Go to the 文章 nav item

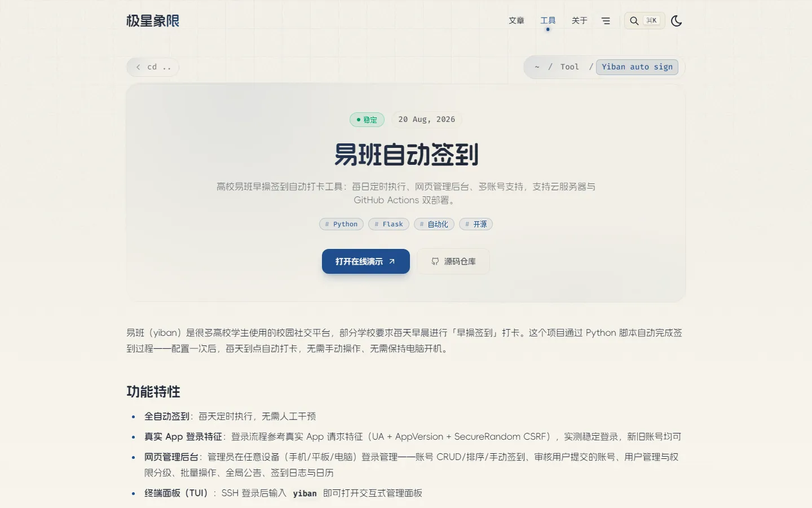click(517, 21)
